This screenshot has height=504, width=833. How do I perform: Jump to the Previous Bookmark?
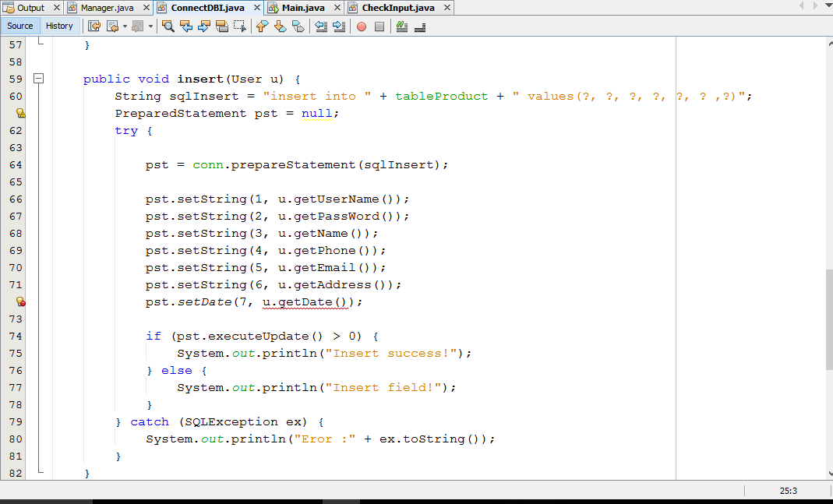pyautogui.click(x=262, y=26)
